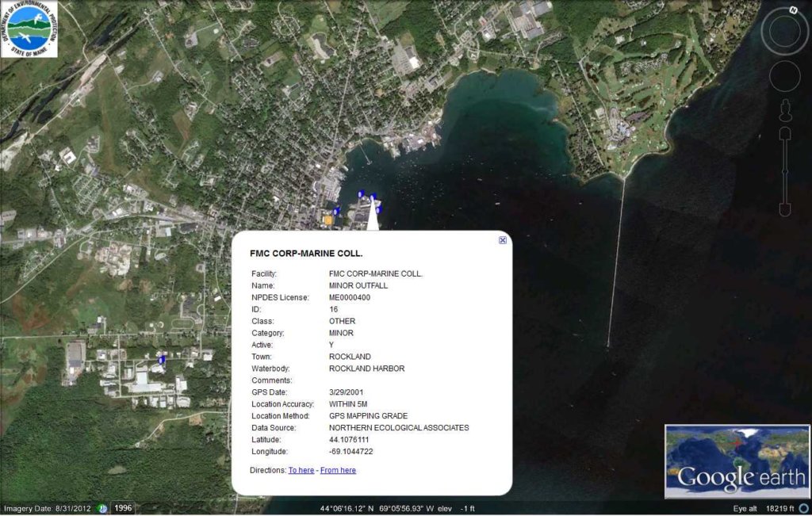This screenshot has height=516, width=812.
Task: Click the Active value "Y"
Action: [x=331, y=346]
